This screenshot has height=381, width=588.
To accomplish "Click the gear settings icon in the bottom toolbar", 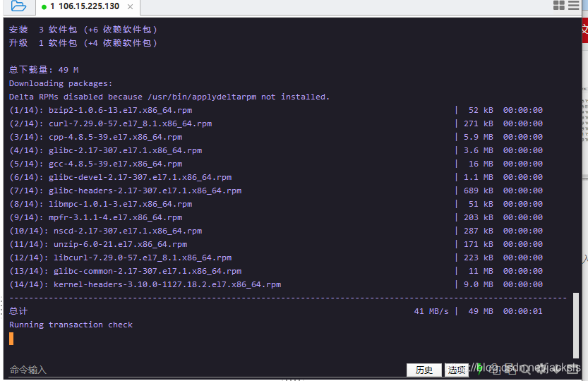I will 542,370.
